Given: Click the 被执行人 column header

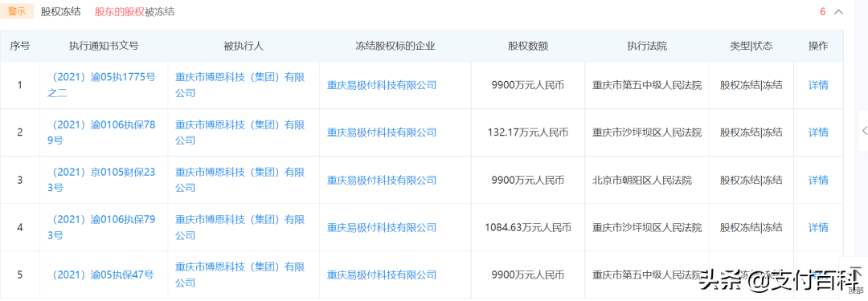Looking at the screenshot, I should click(x=244, y=46).
